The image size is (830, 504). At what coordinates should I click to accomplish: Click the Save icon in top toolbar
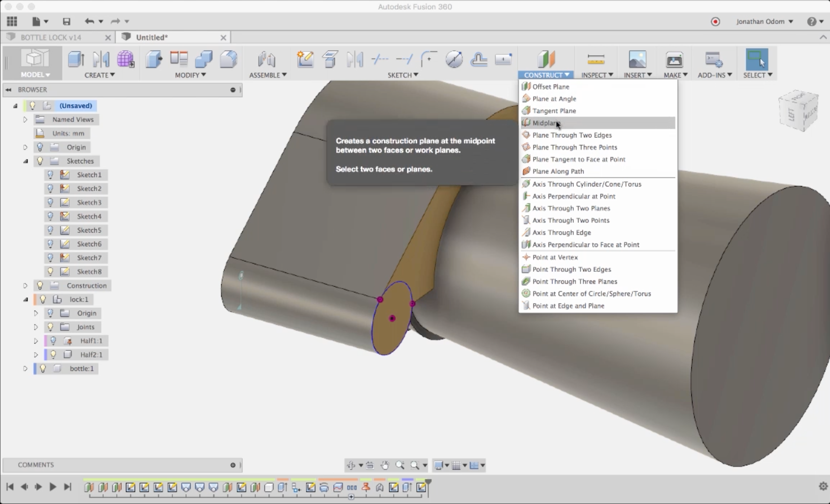(66, 21)
